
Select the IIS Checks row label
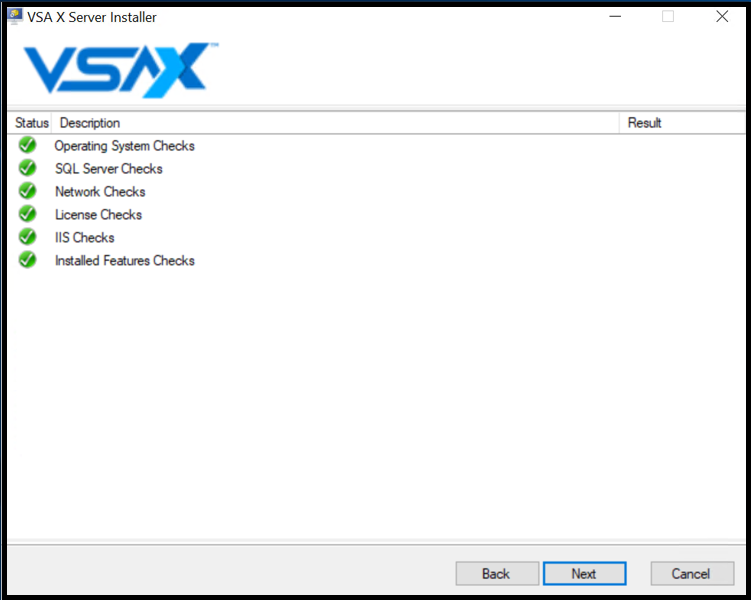84,238
